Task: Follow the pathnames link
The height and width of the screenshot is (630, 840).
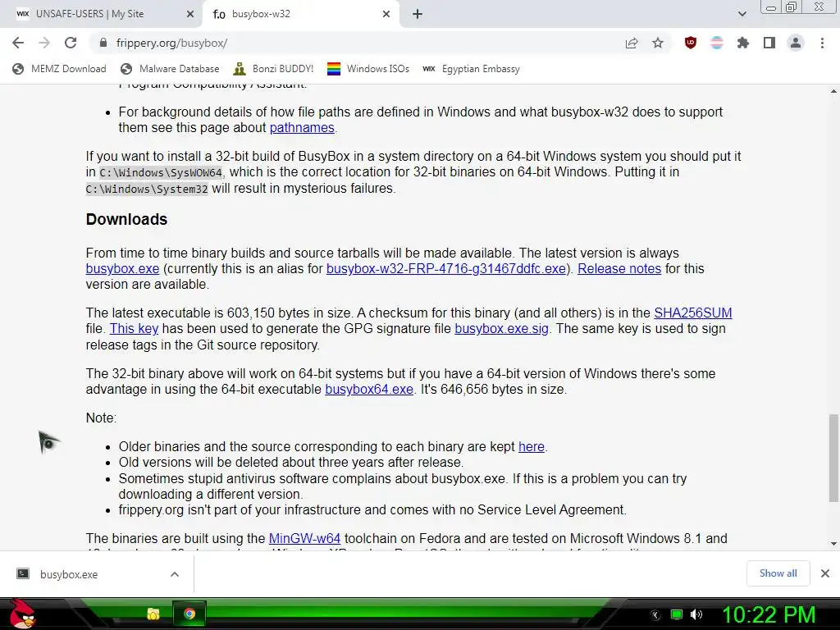Action: (302, 127)
